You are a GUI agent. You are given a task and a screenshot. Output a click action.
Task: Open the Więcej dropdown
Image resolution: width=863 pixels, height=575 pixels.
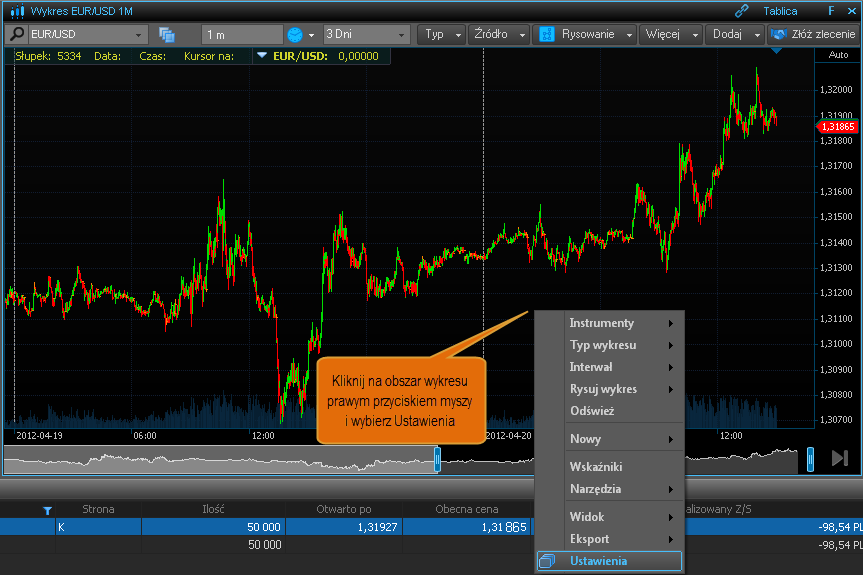pos(671,35)
